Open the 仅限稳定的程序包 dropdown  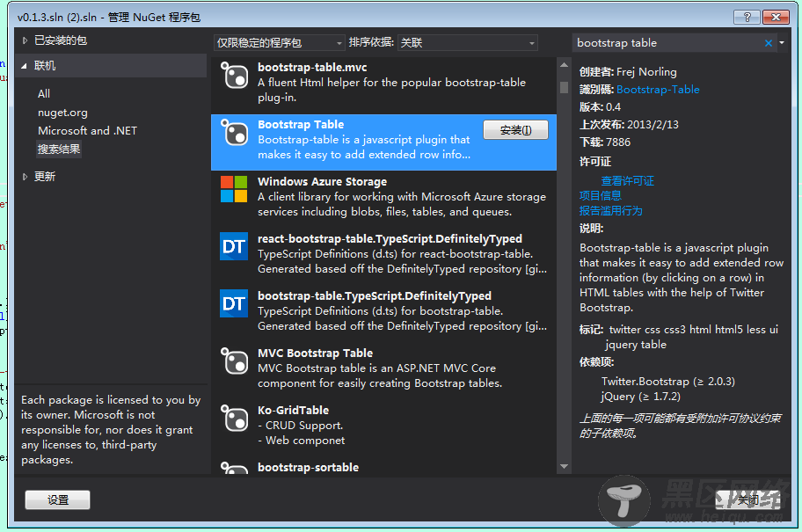[x=279, y=43]
